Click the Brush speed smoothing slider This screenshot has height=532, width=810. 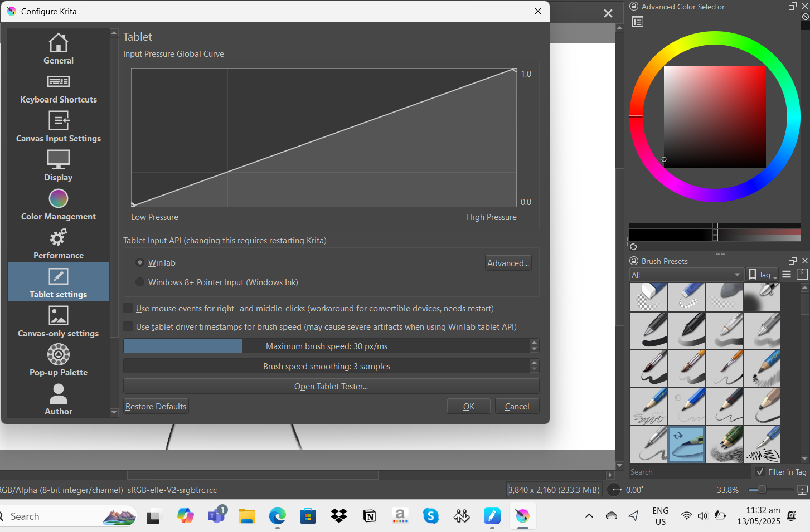(x=327, y=366)
